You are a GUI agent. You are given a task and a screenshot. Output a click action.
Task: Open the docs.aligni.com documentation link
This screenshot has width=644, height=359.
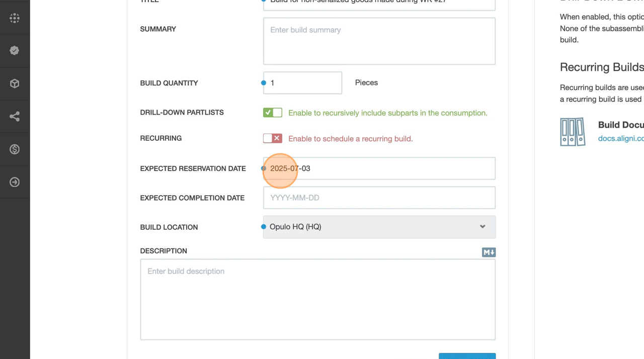(x=621, y=138)
